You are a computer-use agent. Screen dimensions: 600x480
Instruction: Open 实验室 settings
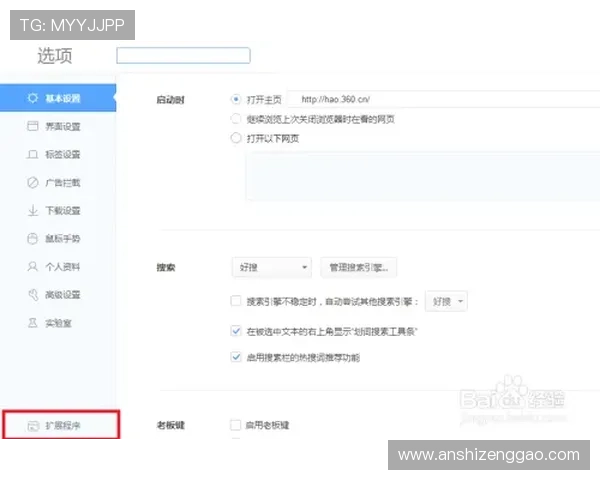[58, 323]
